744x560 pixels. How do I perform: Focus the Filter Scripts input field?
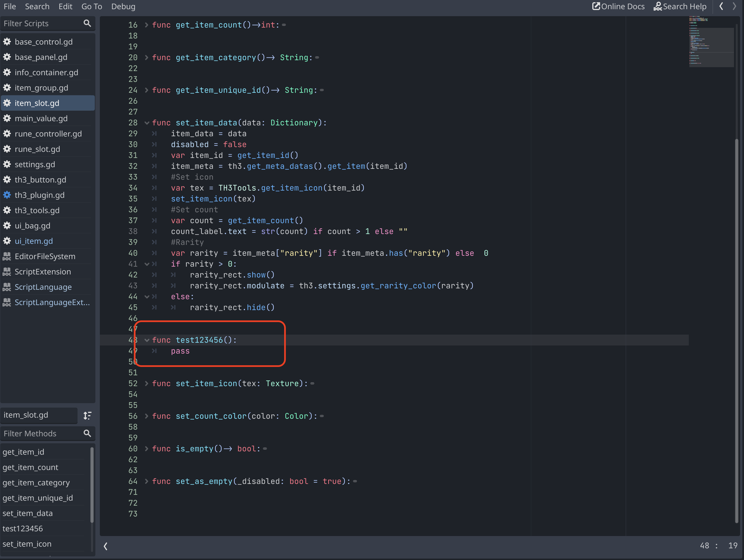click(40, 23)
